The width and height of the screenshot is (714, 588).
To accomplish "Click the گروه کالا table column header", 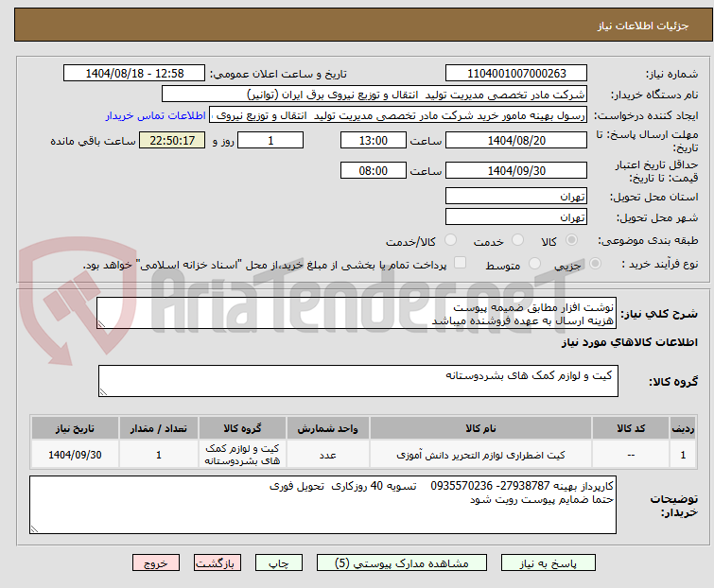I will click(242, 428).
